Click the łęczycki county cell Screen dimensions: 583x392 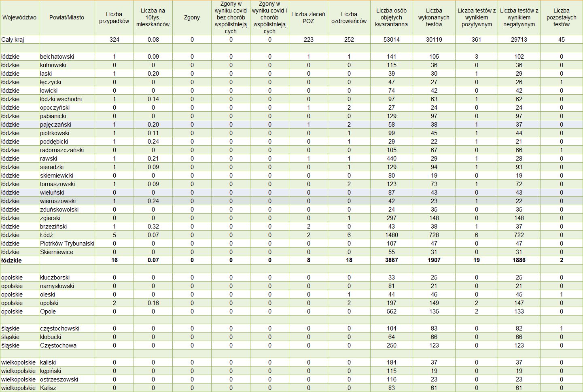click(67, 82)
